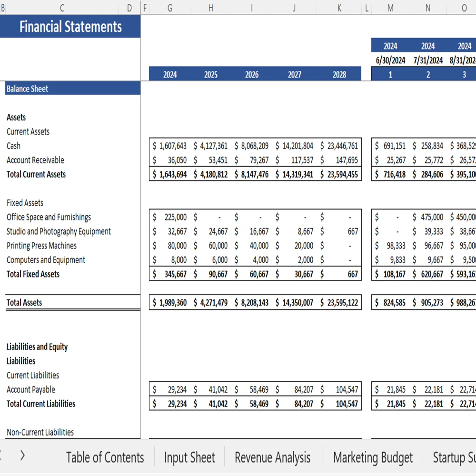Image resolution: width=476 pixels, height=476 pixels.
Task: Select the 2024 annual column header cell
Action: point(169,74)
